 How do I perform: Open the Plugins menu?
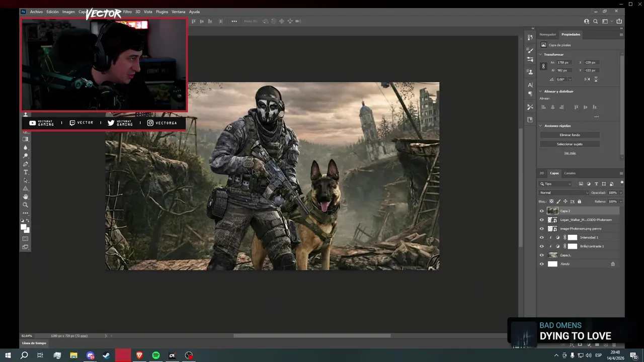click(x=162, y=12)
